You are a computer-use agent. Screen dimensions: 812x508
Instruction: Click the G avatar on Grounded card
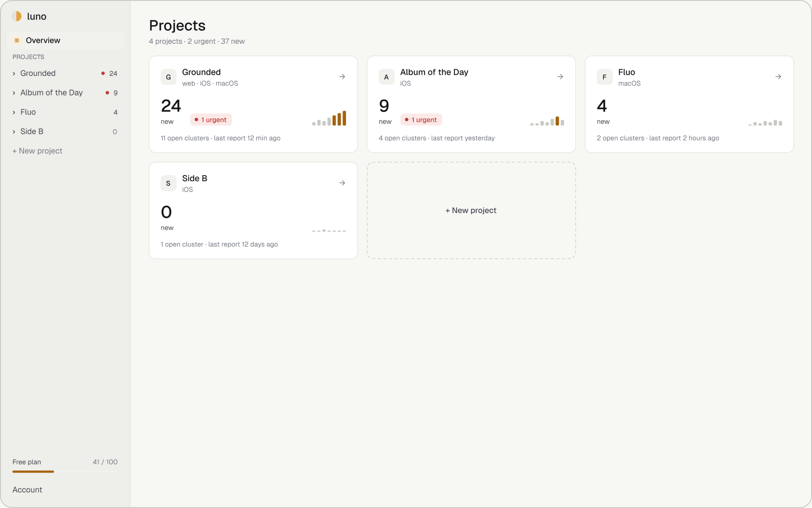pos(168,77)
